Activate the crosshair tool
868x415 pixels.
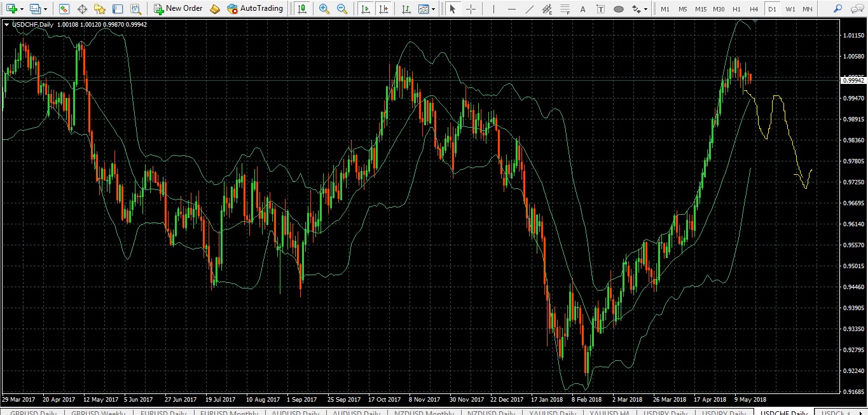[x=470, y=9]
